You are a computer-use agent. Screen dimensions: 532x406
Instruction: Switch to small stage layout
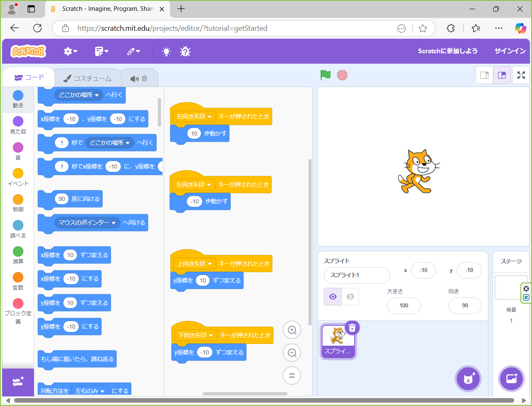pos(484,75)
